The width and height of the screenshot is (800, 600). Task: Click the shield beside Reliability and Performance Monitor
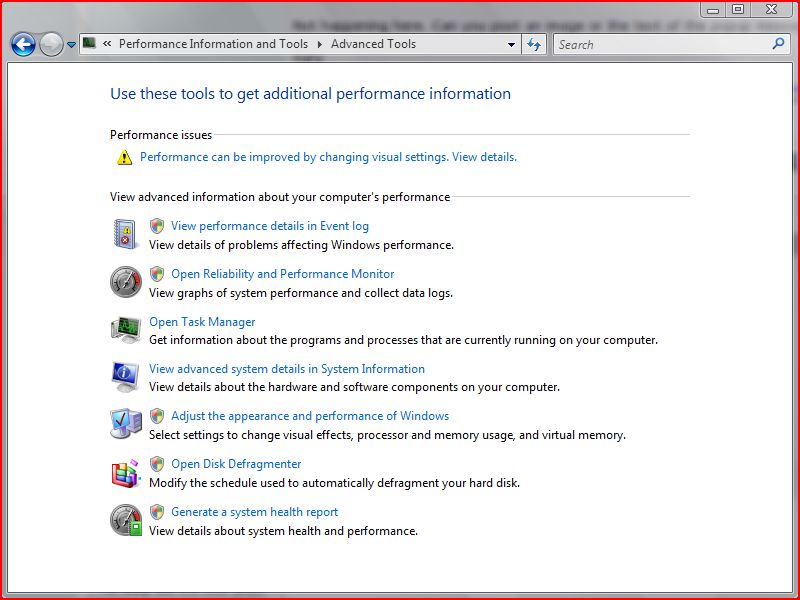click(157, 273)
